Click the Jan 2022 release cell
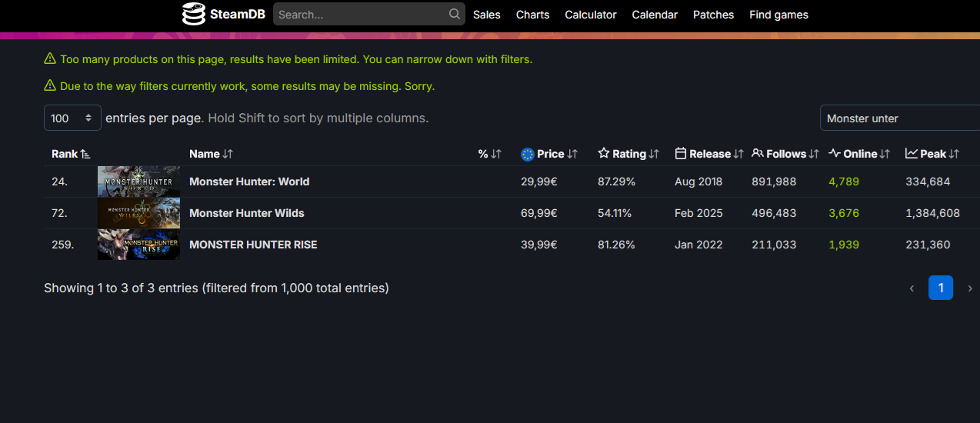The width and height of the screenshot is (980, 423). 698,245
